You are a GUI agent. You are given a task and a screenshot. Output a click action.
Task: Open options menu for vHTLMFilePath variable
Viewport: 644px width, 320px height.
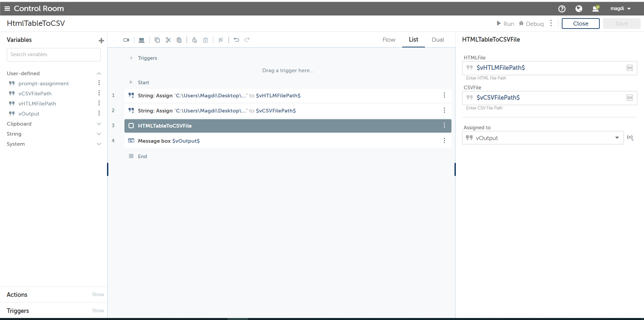coord(99,103)
